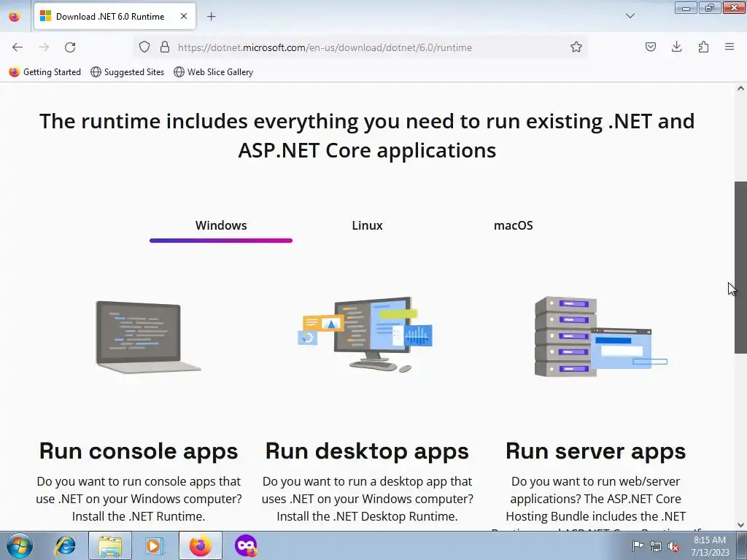Switch to the Linux tab
The height and width of the screenshot is (560, 747).
coord(368,226)
